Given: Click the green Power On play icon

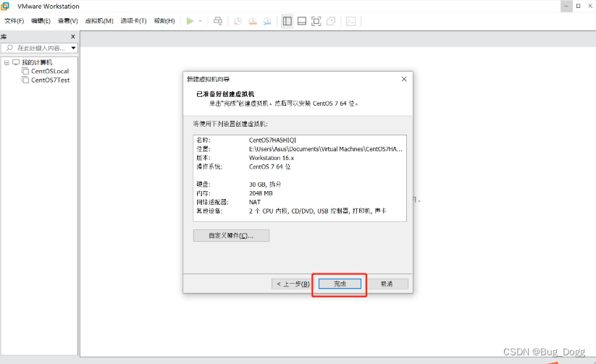Looking at the screenshot, I should [190, 21].
